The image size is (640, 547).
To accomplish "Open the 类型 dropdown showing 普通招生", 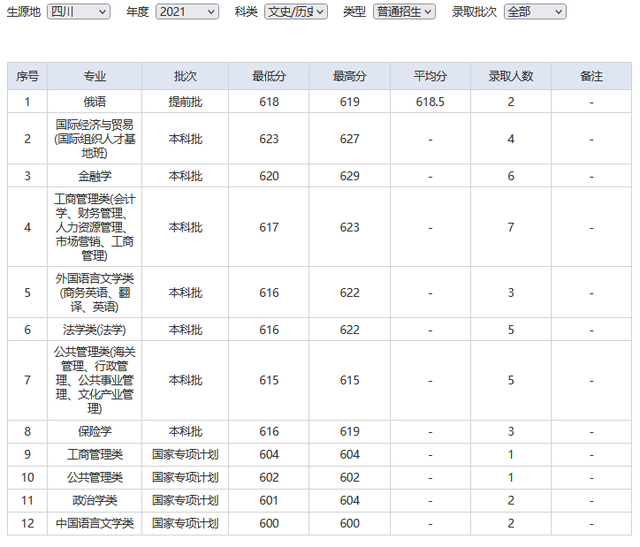I will [404, 12].
